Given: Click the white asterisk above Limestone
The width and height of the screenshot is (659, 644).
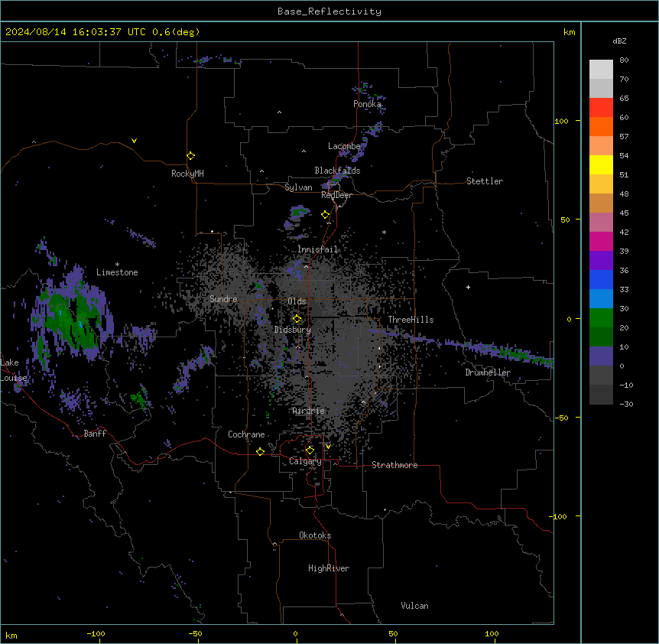Looking at the screenshot, I should point(117,265).
